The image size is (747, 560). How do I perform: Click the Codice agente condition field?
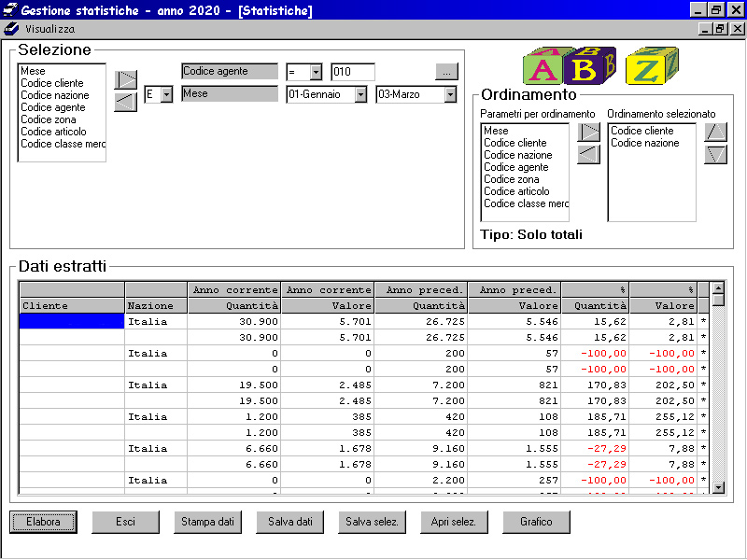(230, 72)
